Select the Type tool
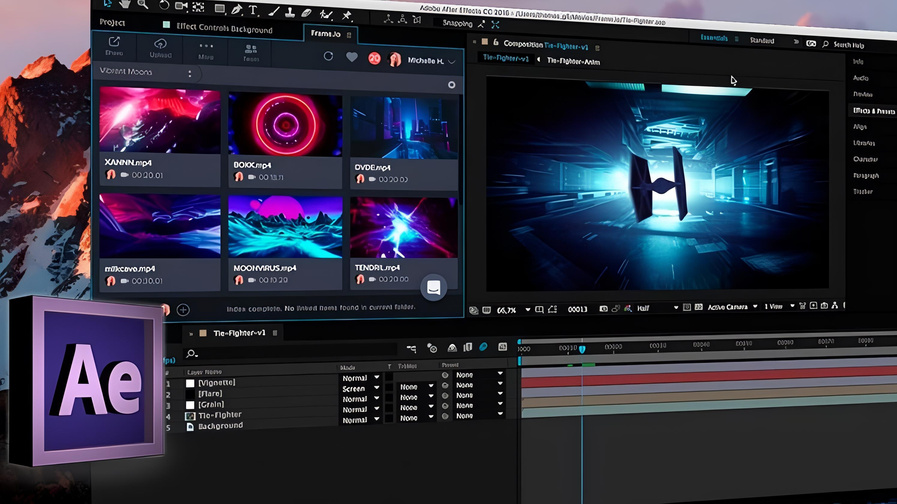897x504 pixels. click(x=253, y=10)
